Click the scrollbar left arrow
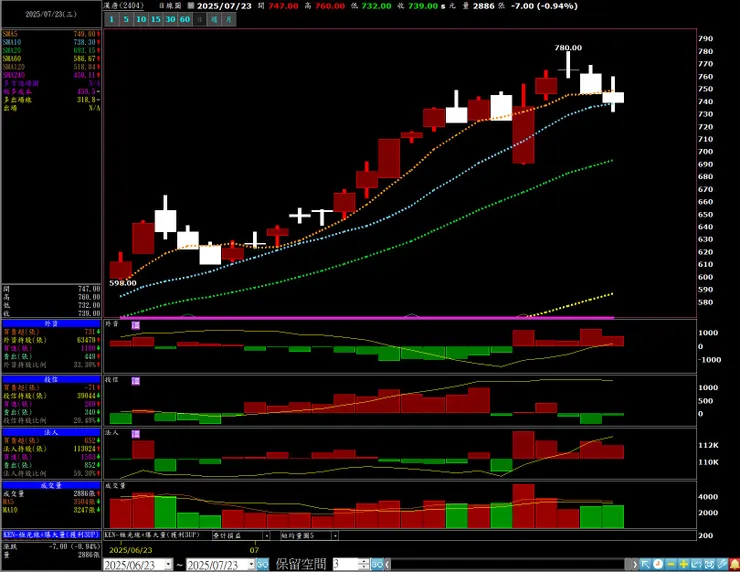The height and width of the screenshot is (572, 740). (x=387, y=564)
